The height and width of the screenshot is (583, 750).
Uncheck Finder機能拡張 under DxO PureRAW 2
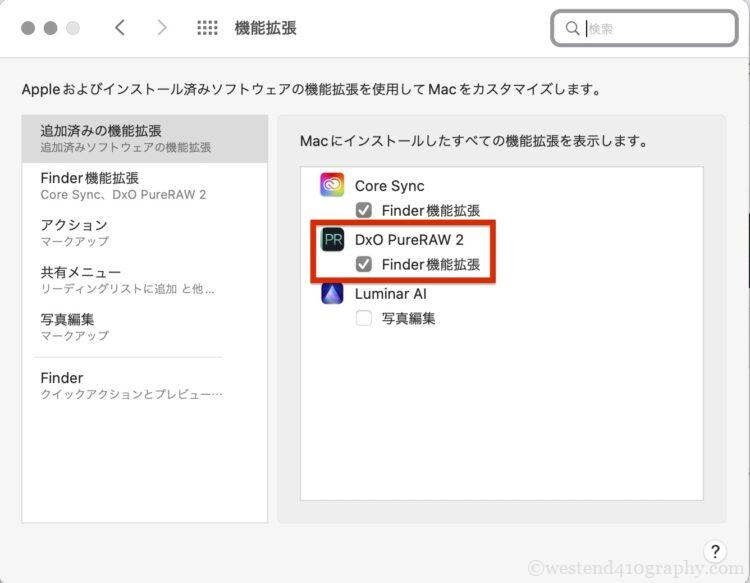tap(364, 264)
